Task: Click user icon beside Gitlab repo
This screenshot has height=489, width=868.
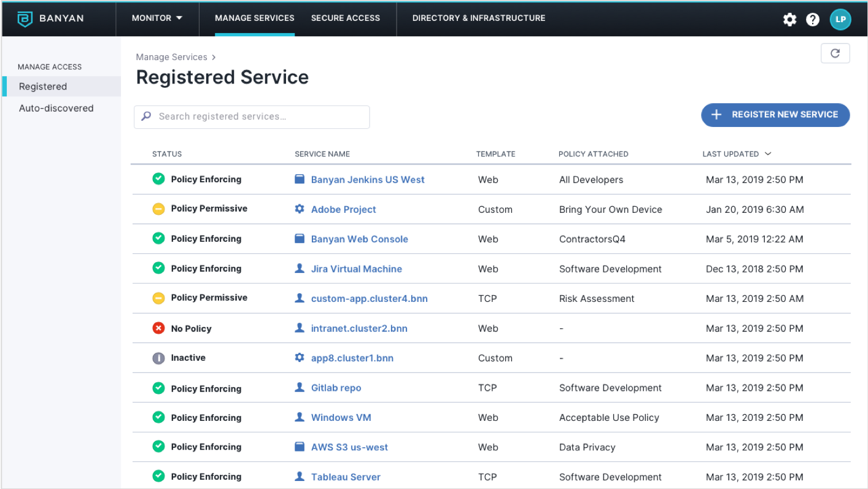Action: [300, 387]
